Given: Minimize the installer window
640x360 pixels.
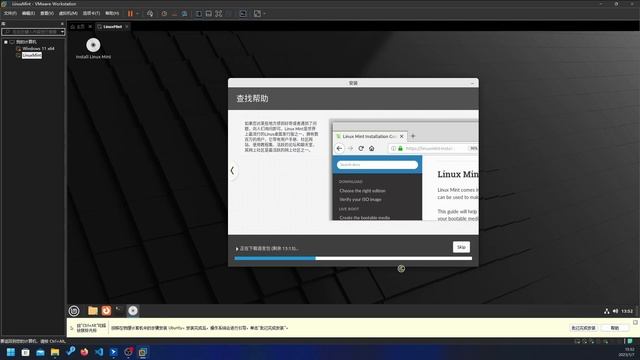Looking at the screenshot, I should (x=472, y=83).
